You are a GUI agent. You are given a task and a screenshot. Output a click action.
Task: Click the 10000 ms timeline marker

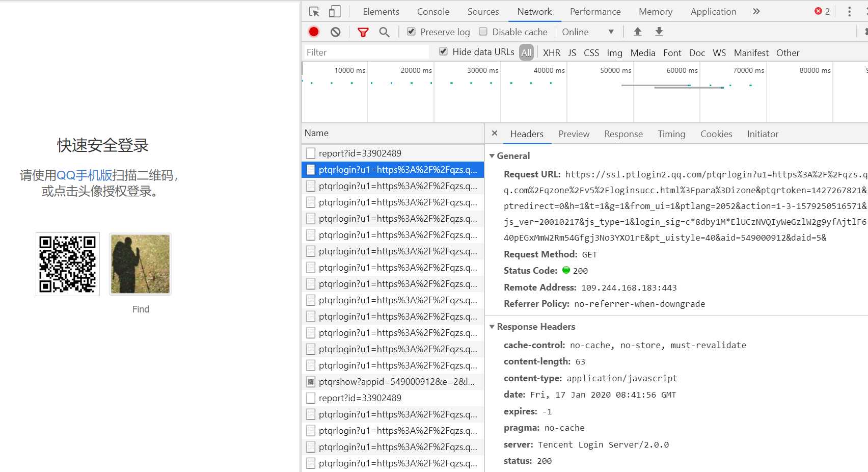(x=349, y=70)
